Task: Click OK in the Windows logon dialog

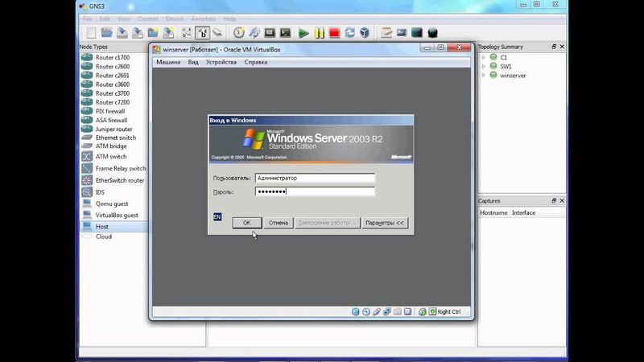Action: click(247, 223)
